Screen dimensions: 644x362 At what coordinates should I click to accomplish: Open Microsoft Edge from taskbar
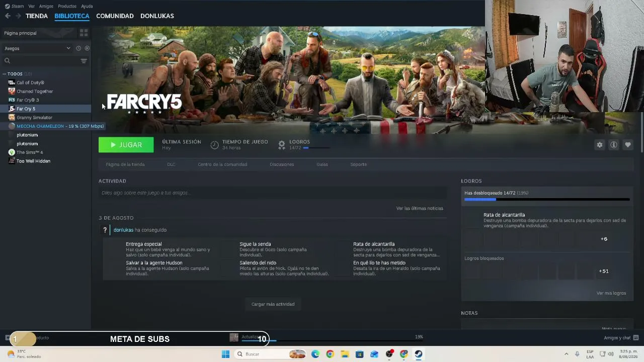pyautogui.click(x=315, y=354)
